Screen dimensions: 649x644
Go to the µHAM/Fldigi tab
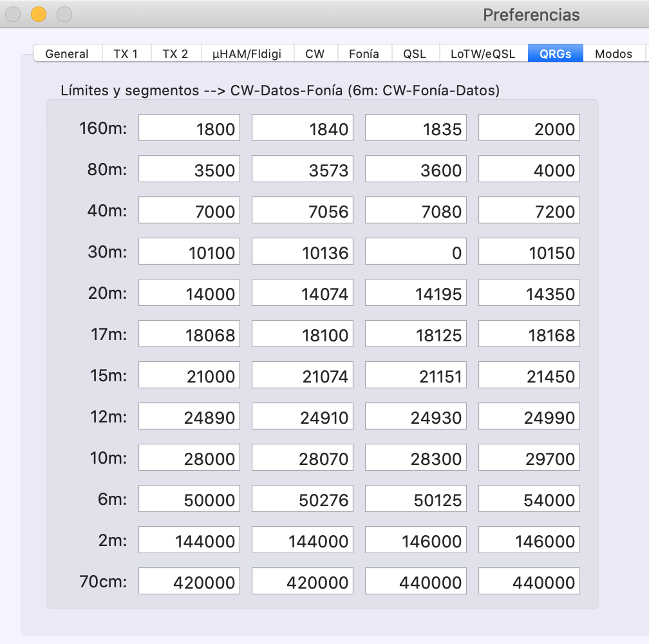click(247, 53)
